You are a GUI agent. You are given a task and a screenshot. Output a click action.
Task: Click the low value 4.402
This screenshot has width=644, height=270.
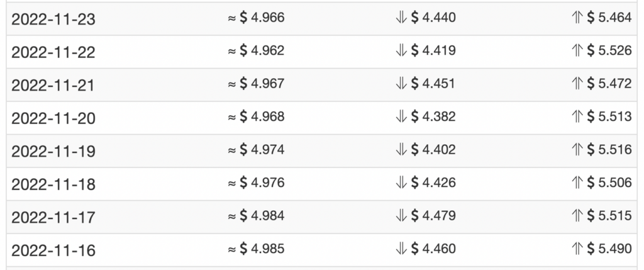coord(439,150)
